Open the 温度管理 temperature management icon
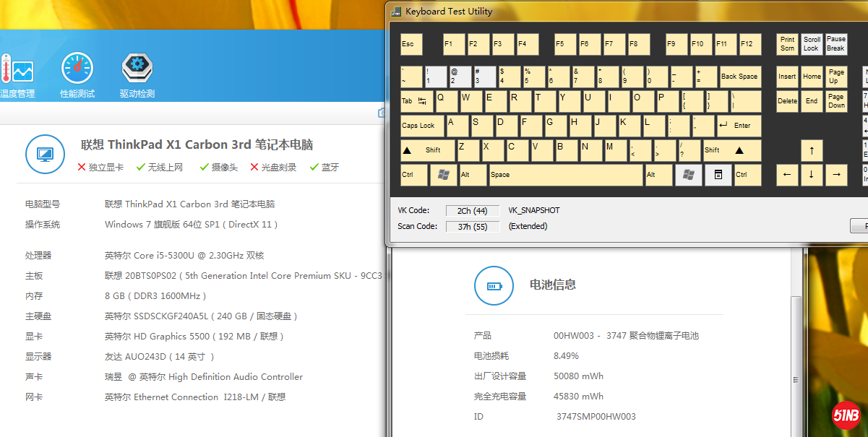Image resolution: width=868 pixels, height=437 pixels. (17, 74)
